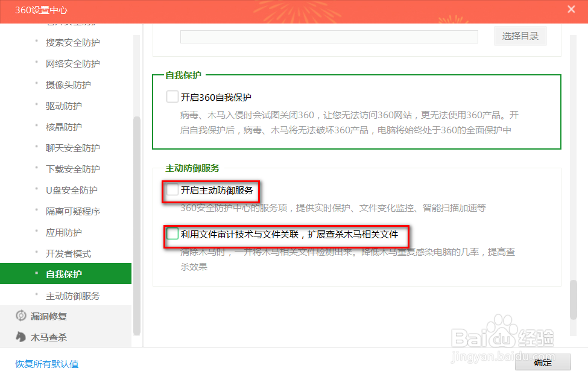Open U盘安全防护 settings
The height and width of the screenshot is (377, 588).
(x=72, y=190)
